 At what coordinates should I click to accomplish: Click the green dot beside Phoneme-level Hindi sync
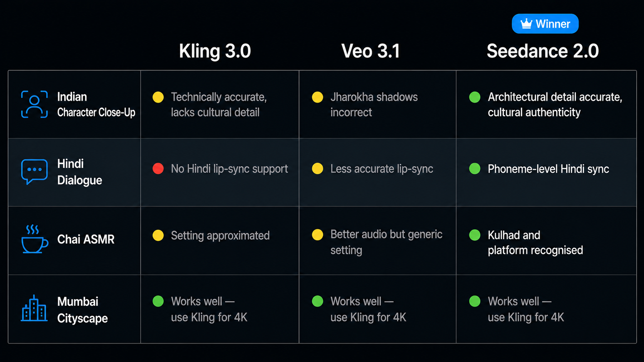click(x=475, y=168)
